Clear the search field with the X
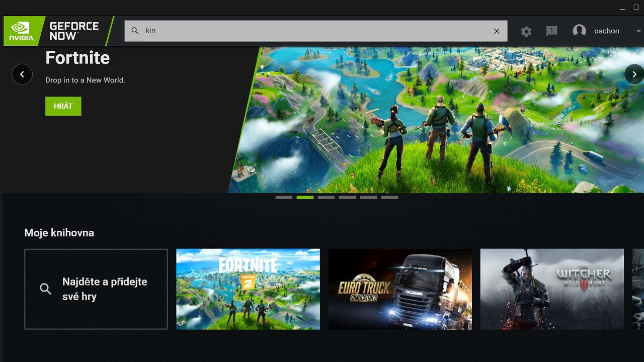The width and height of the screenshot is (644, 362). pos(497,31)
